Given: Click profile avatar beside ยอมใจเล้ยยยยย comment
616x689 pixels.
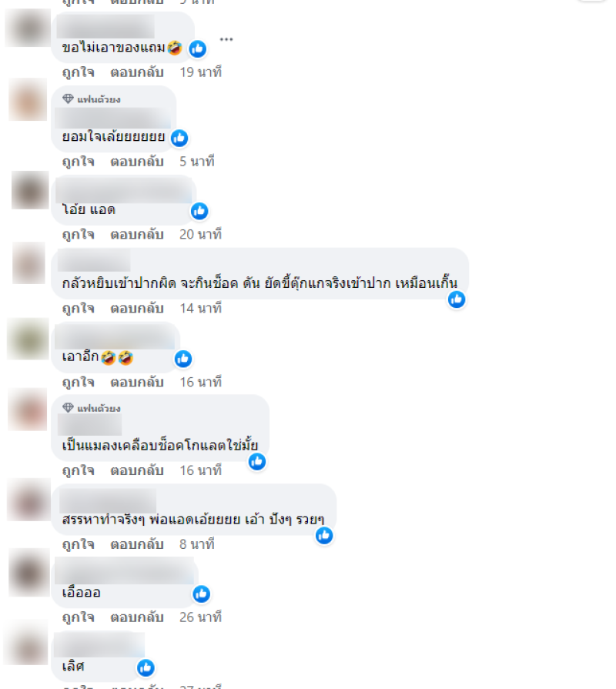Looking at the screenshot, I should point(28,99).
